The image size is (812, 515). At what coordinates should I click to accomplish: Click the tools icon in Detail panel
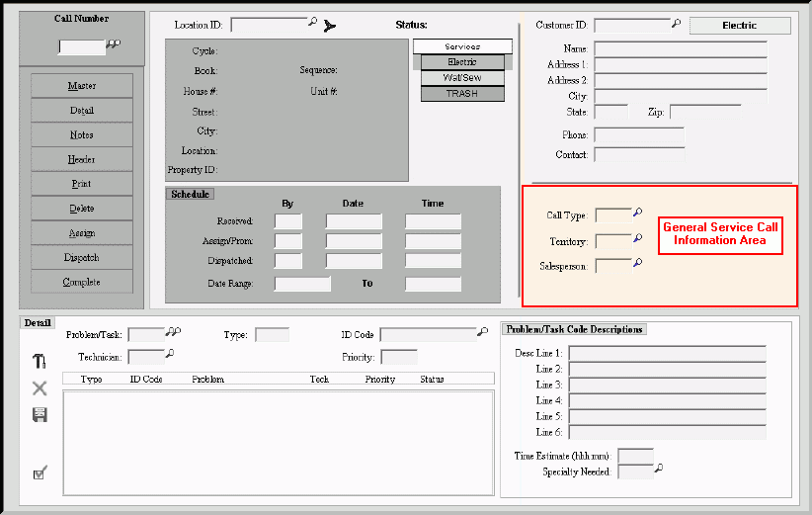40,362
